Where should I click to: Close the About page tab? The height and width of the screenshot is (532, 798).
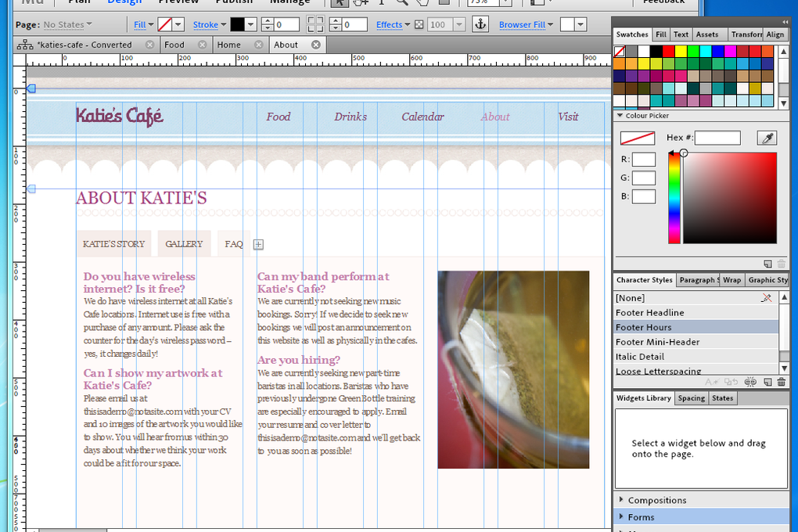(x=316, y=45)
